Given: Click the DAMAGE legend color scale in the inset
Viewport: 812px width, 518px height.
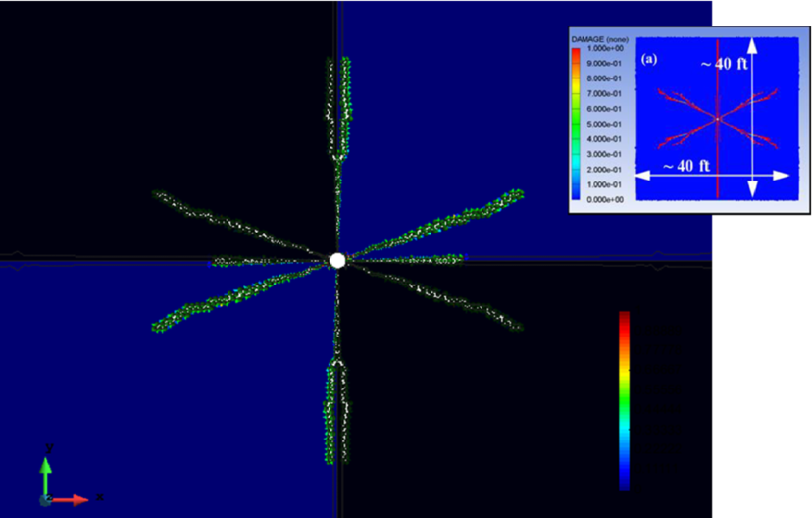Looking at the screenshot, I should 577,123.
